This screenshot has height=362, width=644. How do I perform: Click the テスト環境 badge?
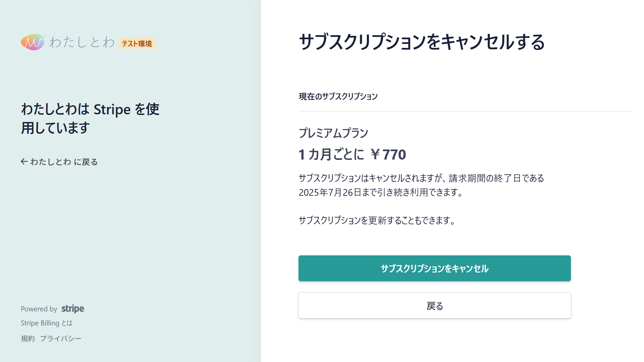point(137,44)
